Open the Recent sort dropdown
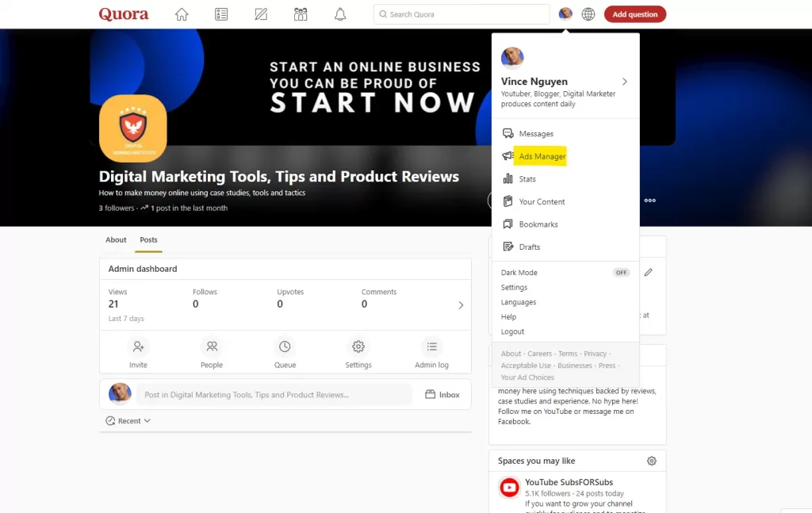 [128, 421]
